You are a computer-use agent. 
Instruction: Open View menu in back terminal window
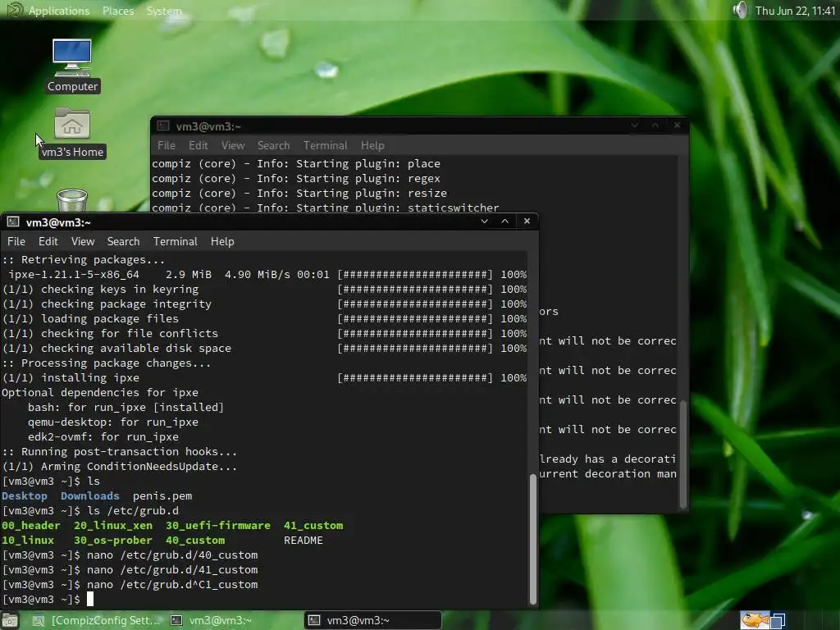[233, 145]
